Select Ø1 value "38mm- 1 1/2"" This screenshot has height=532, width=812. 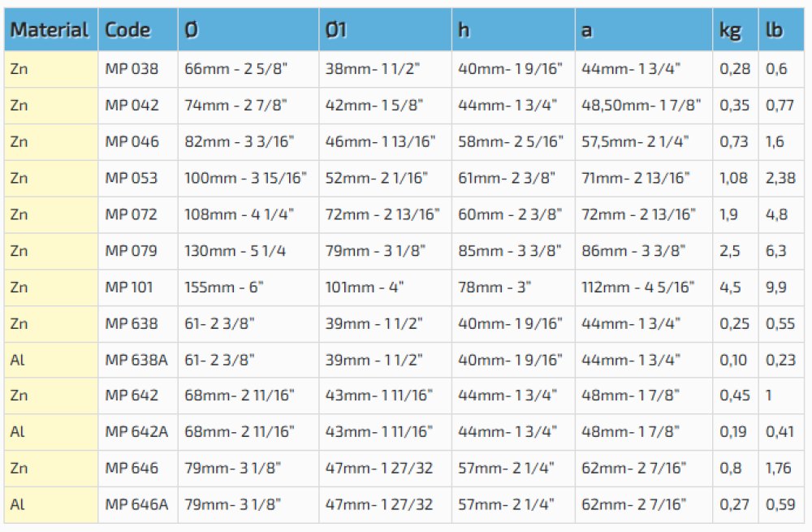coord(373,69)
